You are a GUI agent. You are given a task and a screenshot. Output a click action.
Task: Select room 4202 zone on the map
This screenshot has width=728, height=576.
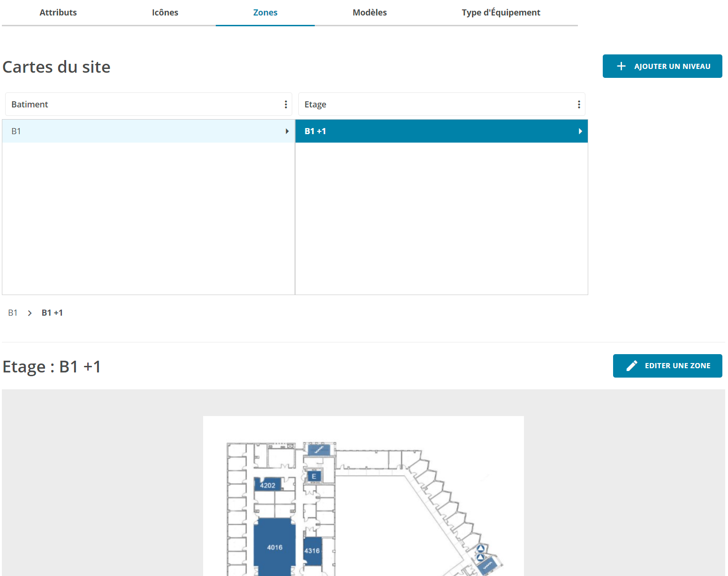coord(268,485)
